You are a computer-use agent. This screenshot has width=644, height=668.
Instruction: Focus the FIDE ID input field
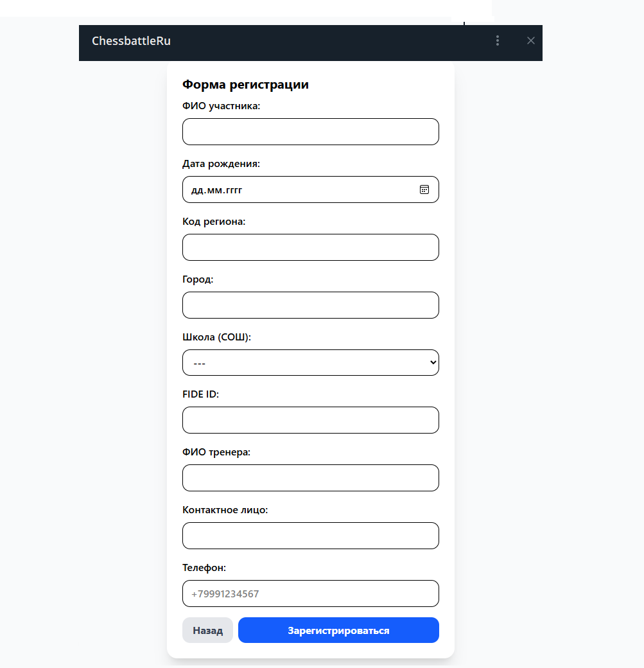pos(311,420)
